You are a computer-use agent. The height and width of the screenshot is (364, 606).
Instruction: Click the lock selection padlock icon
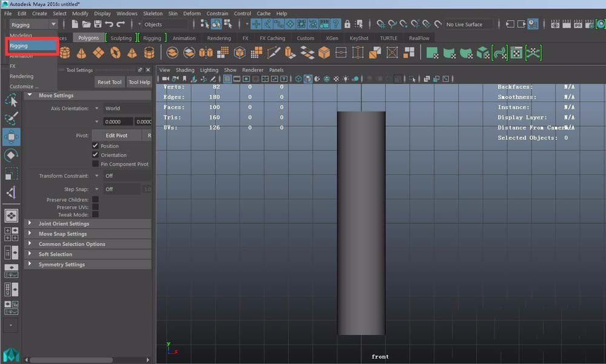348,24
